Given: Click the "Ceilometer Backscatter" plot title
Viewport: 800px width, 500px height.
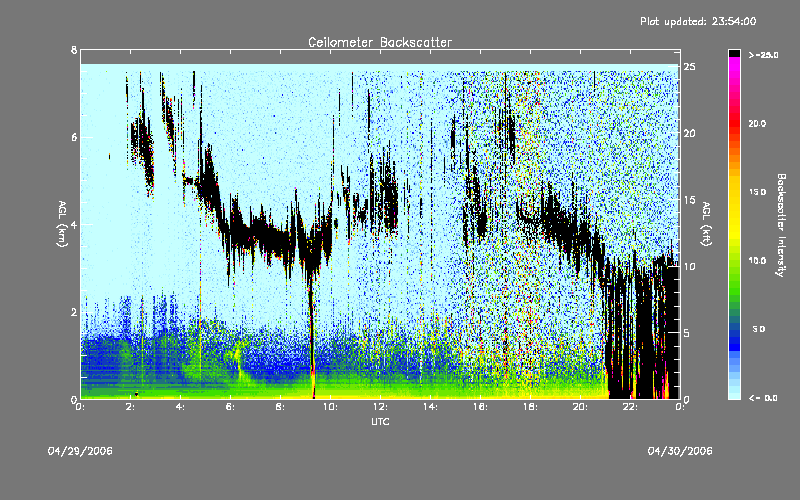Looking at the screenshot, I should 380,42.
